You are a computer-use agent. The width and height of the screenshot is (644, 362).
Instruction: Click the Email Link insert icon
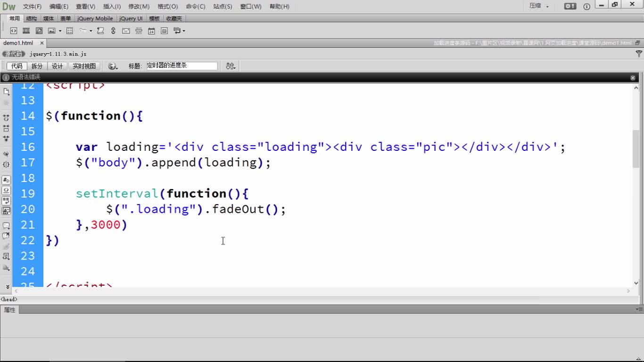[126, 31]
